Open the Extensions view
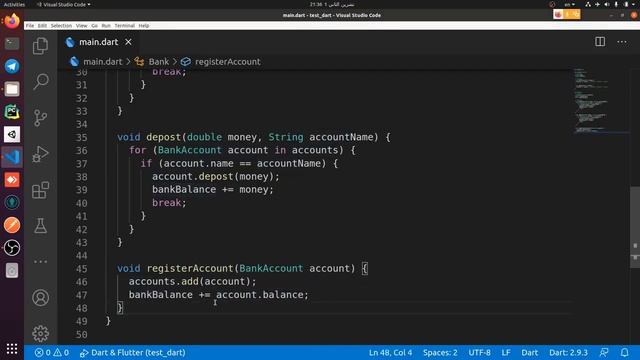Screen dimensions: 640x360 (x=40, y=190)
